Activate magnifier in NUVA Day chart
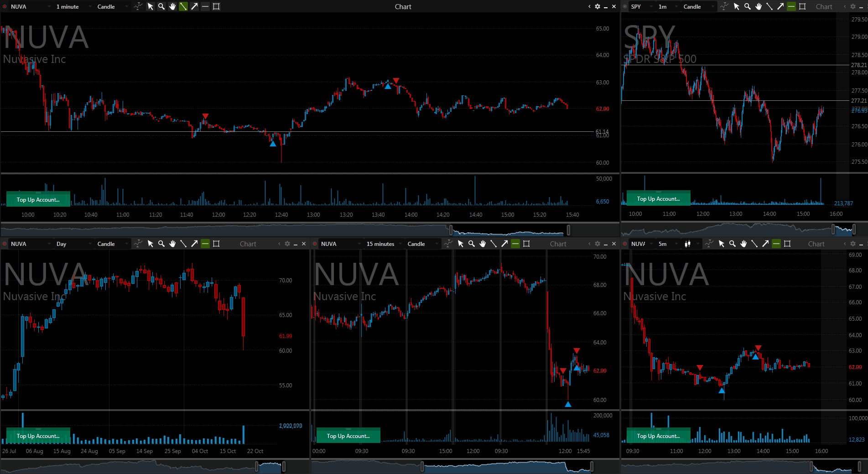This screenshot has width=868, height=474. click(x=161, y=244)
